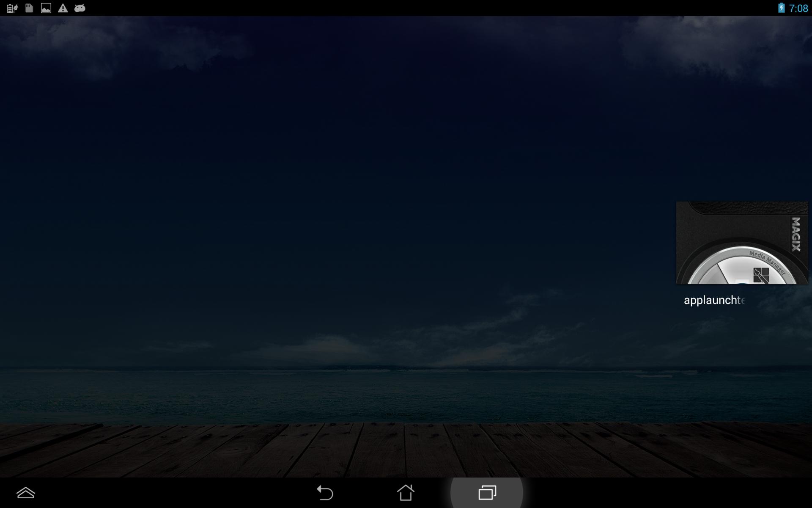812x508 pixels.
Task: Tap the Android debug head icon
Action: point(80,8)
